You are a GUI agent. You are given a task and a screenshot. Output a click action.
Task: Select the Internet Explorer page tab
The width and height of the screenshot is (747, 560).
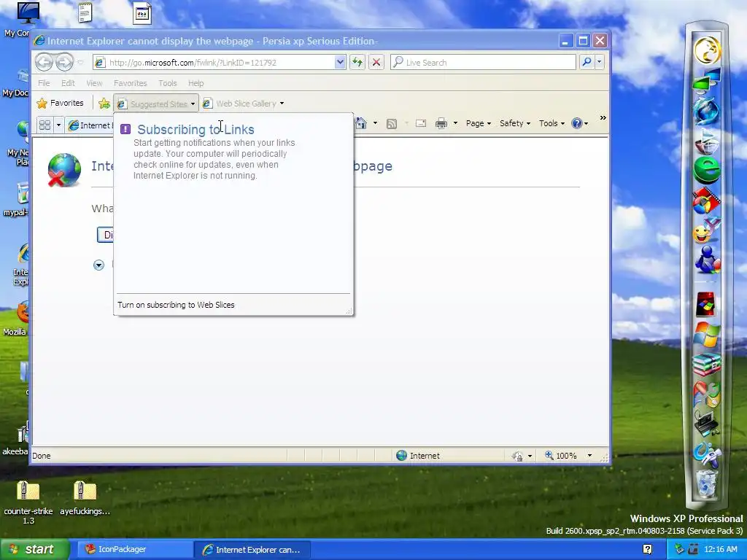90,125
